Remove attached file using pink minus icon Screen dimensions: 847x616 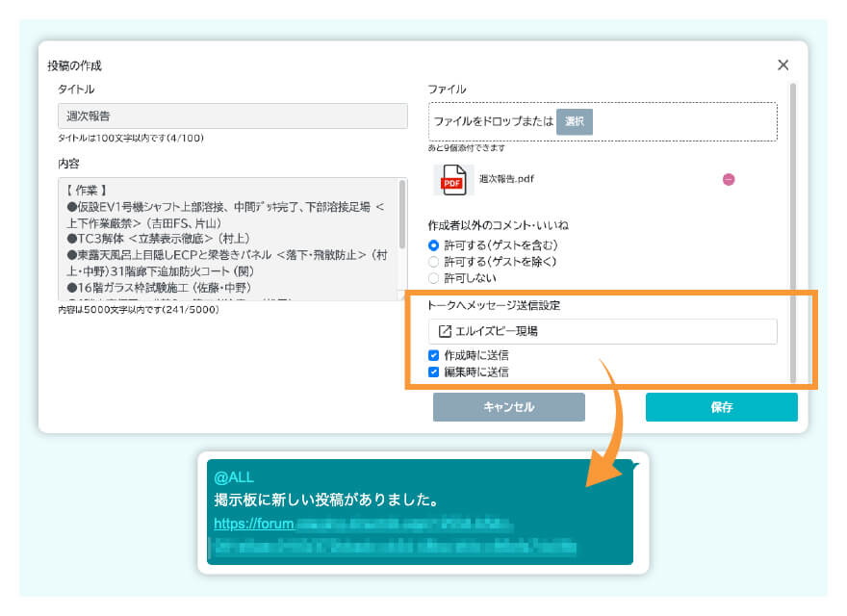tap(728, 180)
